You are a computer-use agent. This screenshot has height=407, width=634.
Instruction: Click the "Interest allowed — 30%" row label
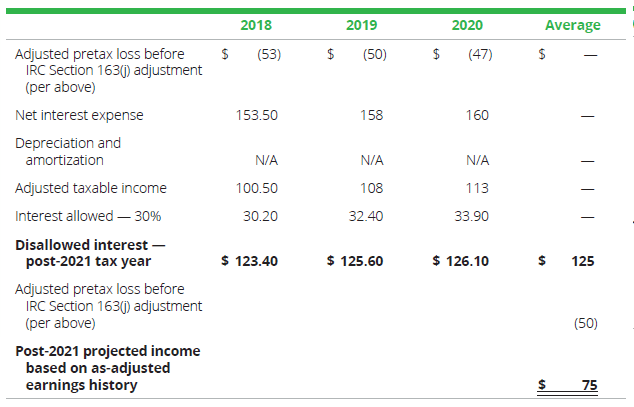click(88, 216)
